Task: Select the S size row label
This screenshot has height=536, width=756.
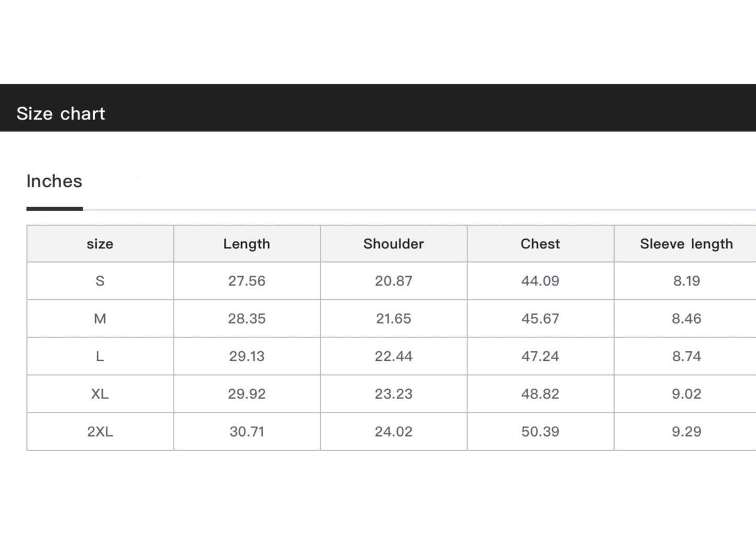Action: point(100,281)
